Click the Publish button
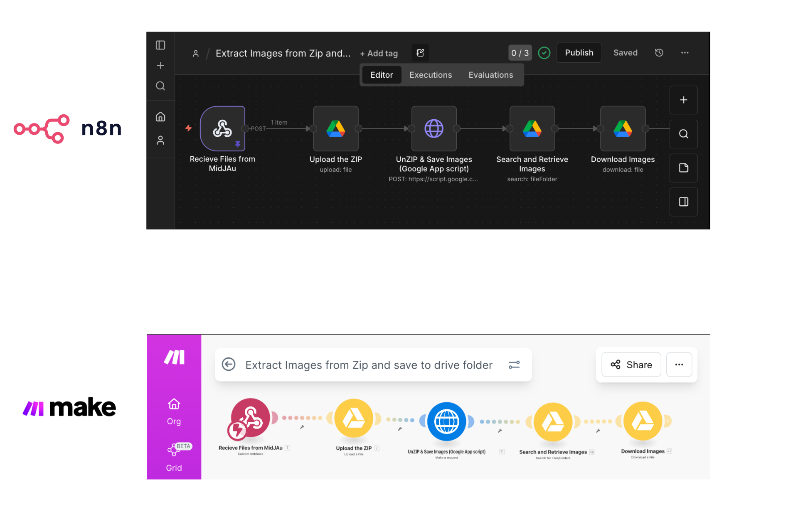 coord(579,53)
